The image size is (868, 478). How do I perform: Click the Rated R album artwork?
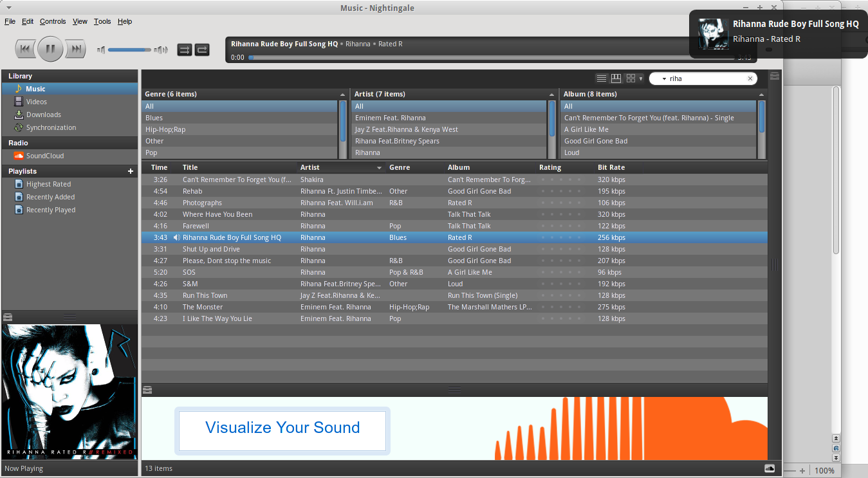[x=69, y=392]
